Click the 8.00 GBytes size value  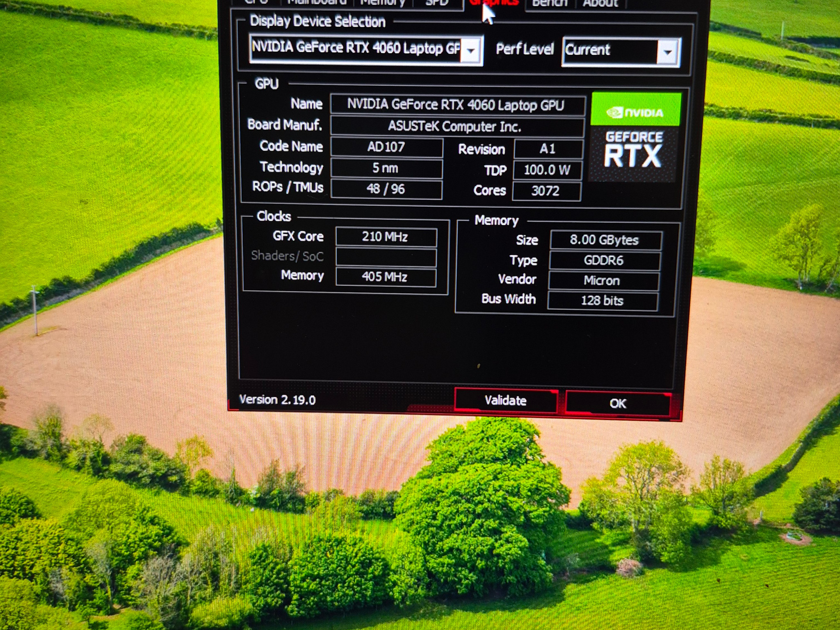click(605, 240)
